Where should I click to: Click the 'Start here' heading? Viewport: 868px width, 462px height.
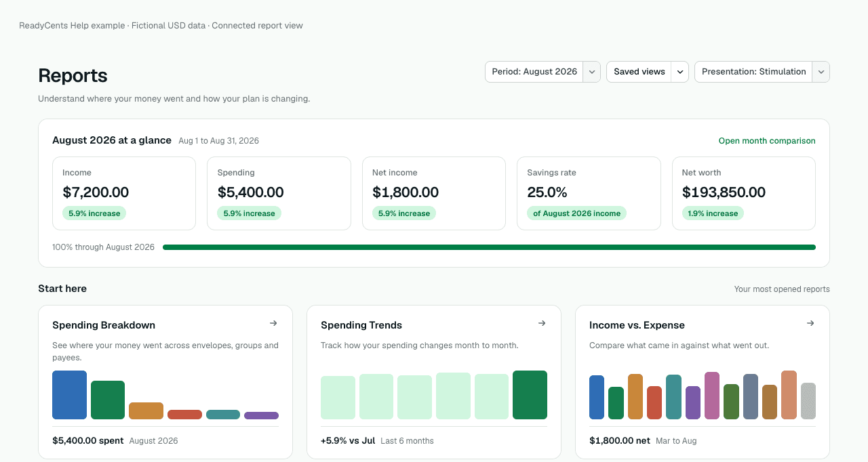[62, 289]
